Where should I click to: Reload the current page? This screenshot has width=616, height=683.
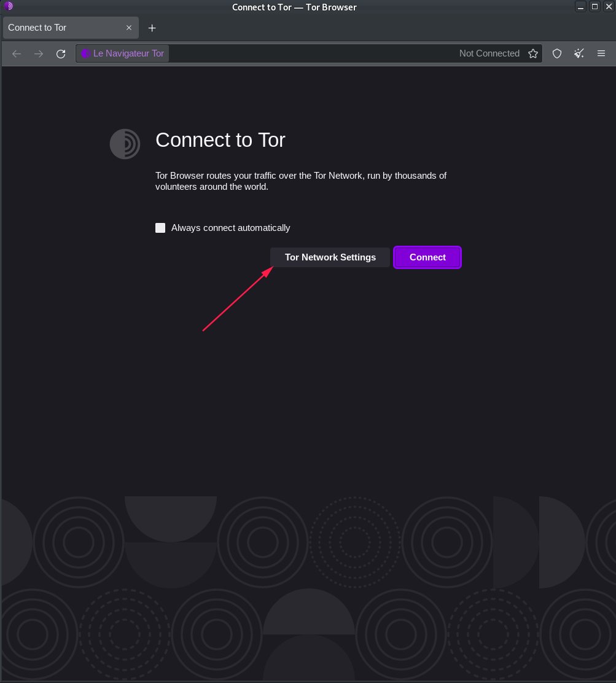(x=61, y=53)
